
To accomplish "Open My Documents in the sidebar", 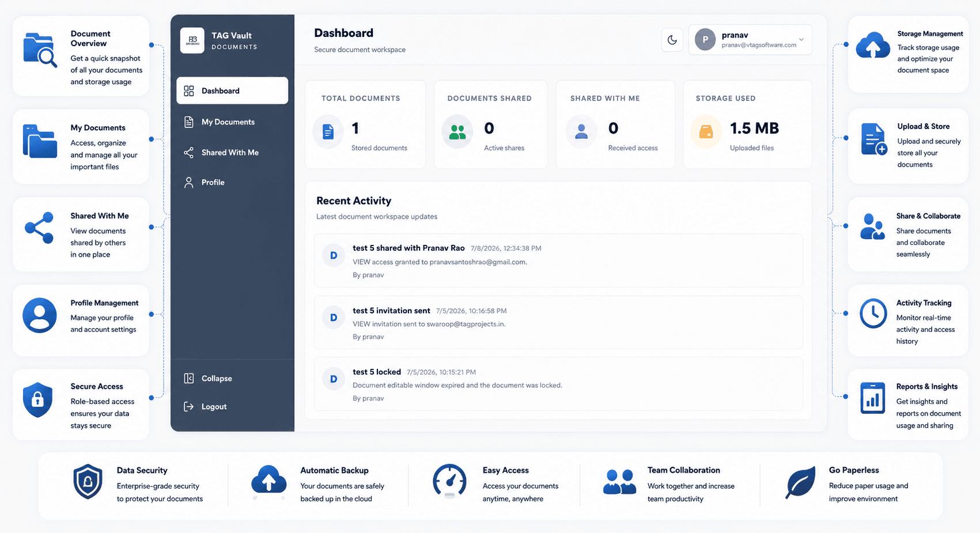I will 232,122.
